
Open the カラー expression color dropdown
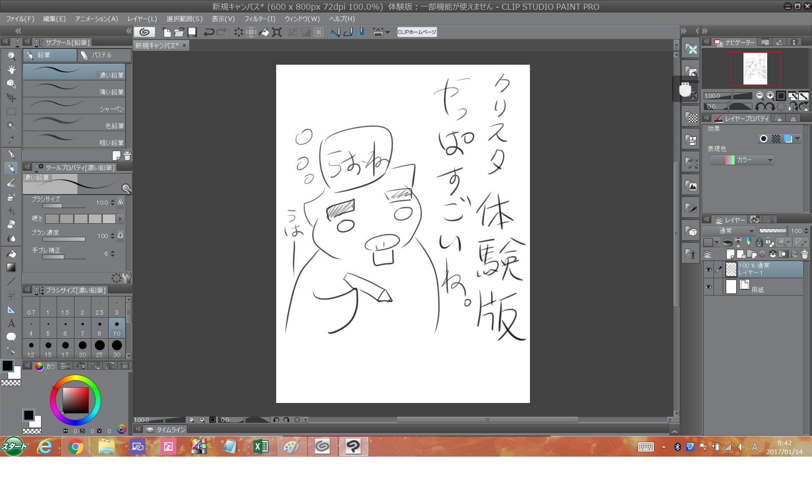742,160
